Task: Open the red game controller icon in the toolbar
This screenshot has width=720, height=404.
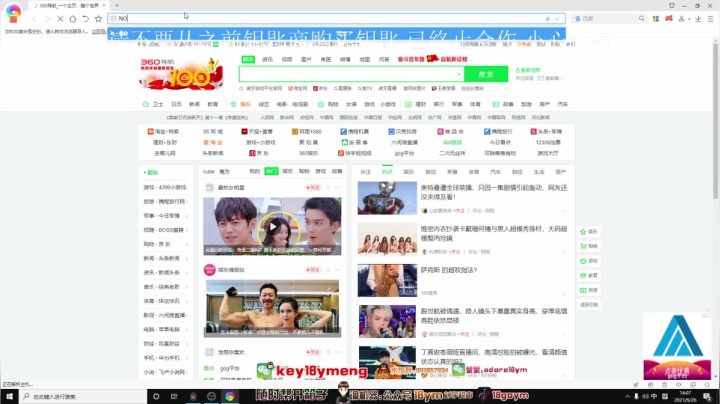Action: (x=669, y=18)
